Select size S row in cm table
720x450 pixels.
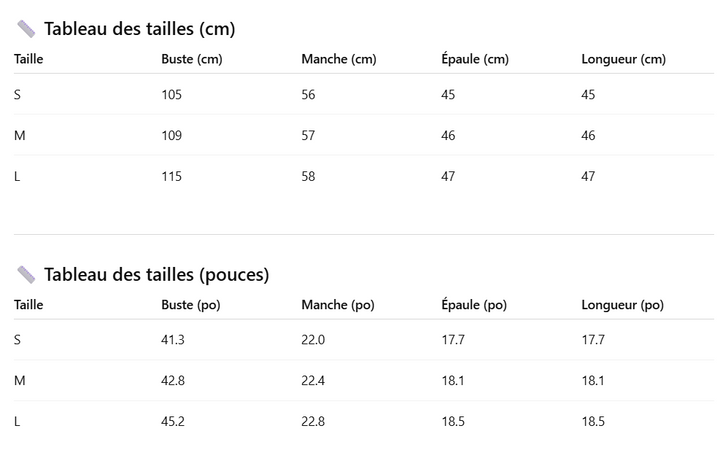coord(18,95)
